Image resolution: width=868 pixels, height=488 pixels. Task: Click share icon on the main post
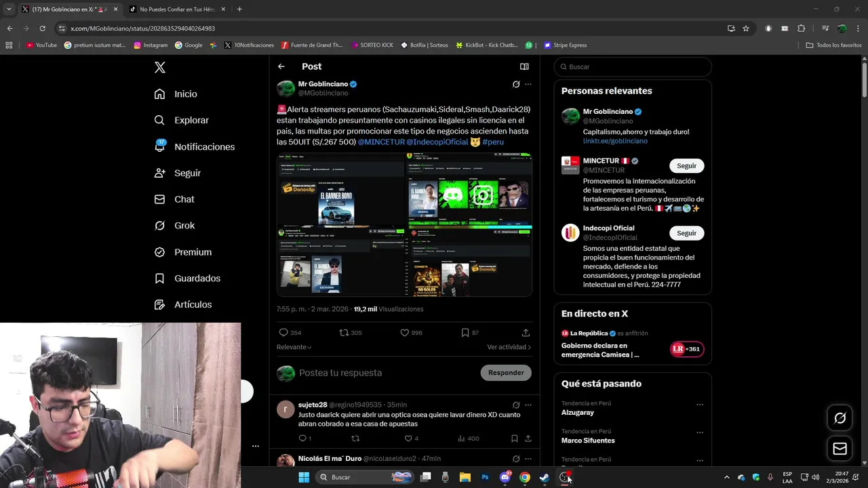(526, 333)
